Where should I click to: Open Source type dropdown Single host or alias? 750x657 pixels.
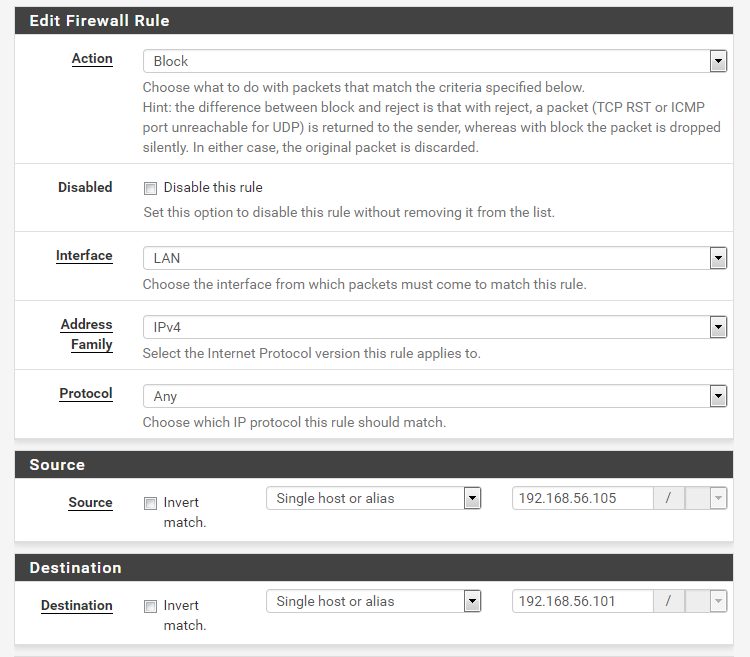pos(373,498)
